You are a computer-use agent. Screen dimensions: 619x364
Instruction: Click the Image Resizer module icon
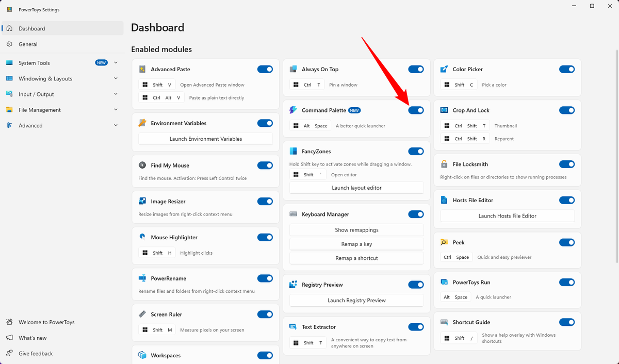click(142, 202)
